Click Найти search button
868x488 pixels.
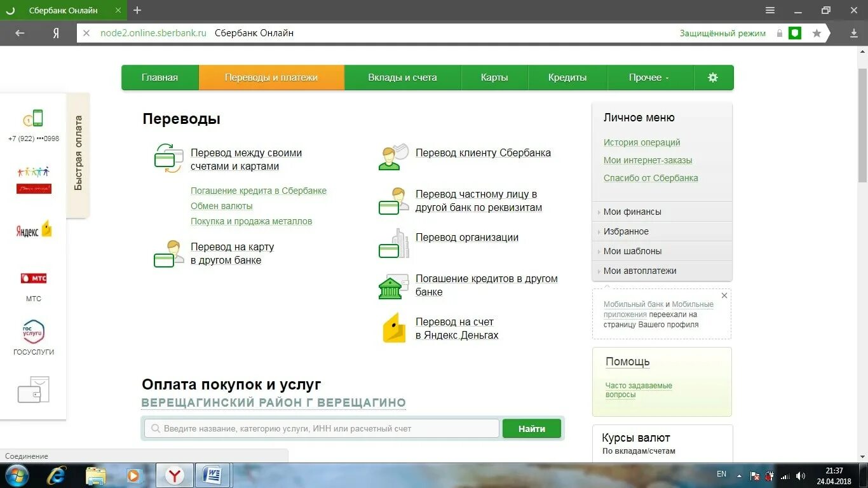click(532, 428)
